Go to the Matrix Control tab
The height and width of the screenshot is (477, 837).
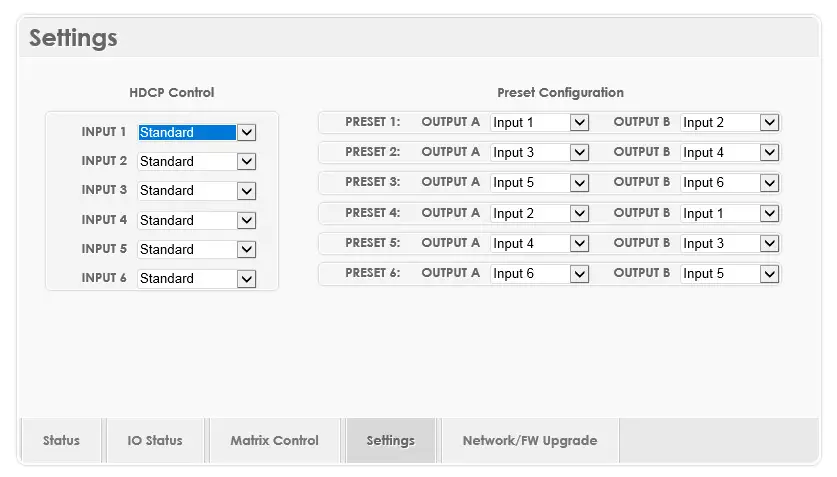click(x=274, y=440)
